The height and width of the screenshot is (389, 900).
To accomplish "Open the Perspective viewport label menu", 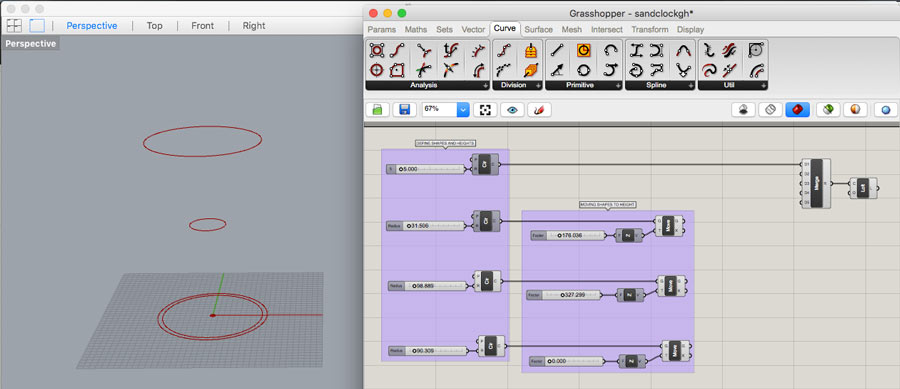I will point(30,44).
